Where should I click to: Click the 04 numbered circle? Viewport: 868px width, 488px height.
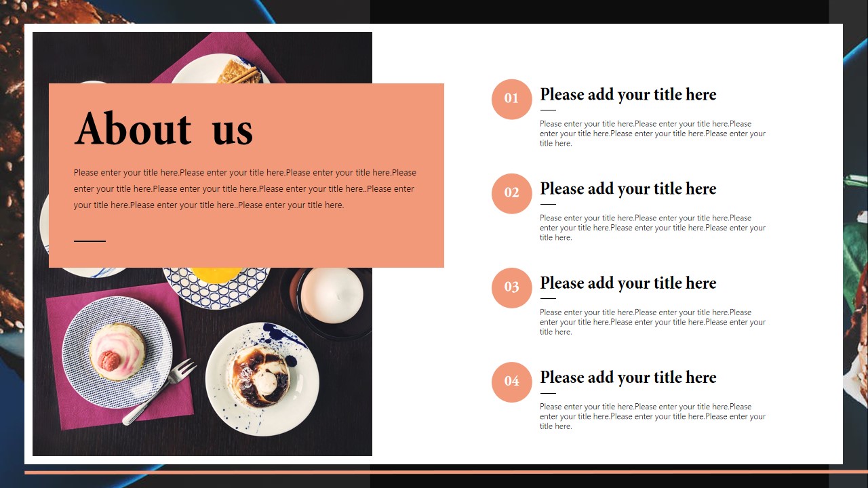(x=511, y=382)
